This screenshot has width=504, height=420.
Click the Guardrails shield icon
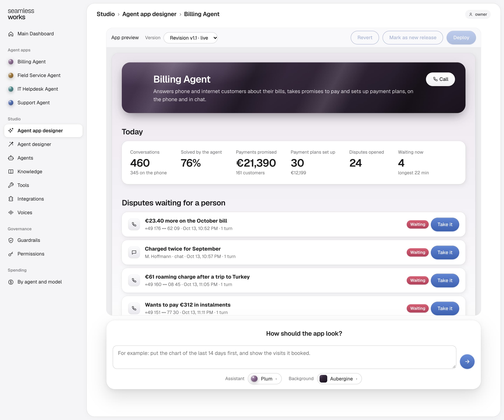coord(11,240)
